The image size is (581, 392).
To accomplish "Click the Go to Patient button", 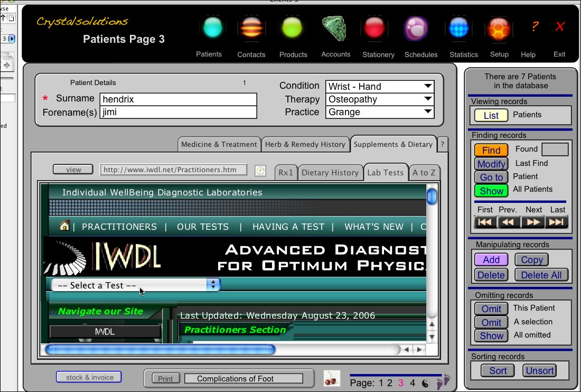I will (x=491, y=178).
